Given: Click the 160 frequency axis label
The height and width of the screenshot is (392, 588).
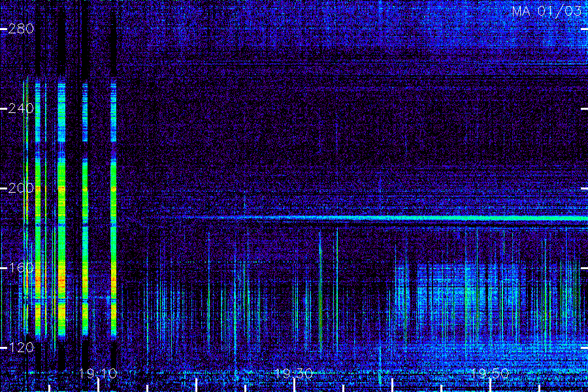Looking at the screenshot, I should (21, 268).
